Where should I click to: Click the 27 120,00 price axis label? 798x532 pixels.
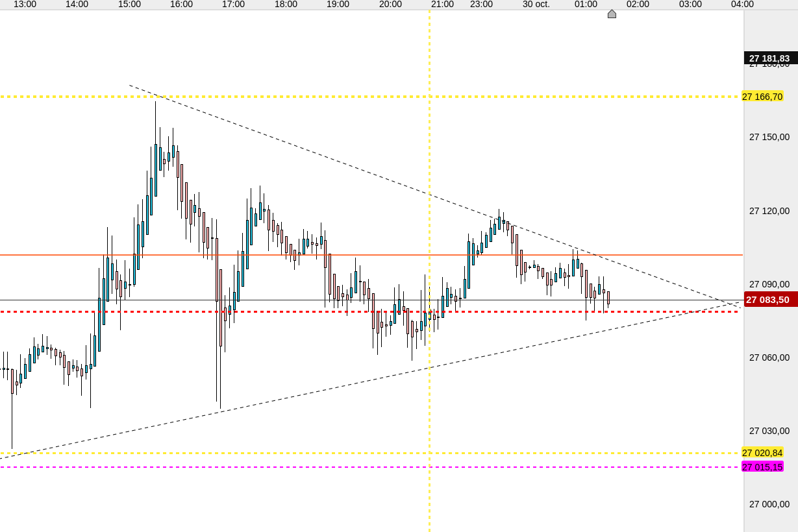(769, 210)
